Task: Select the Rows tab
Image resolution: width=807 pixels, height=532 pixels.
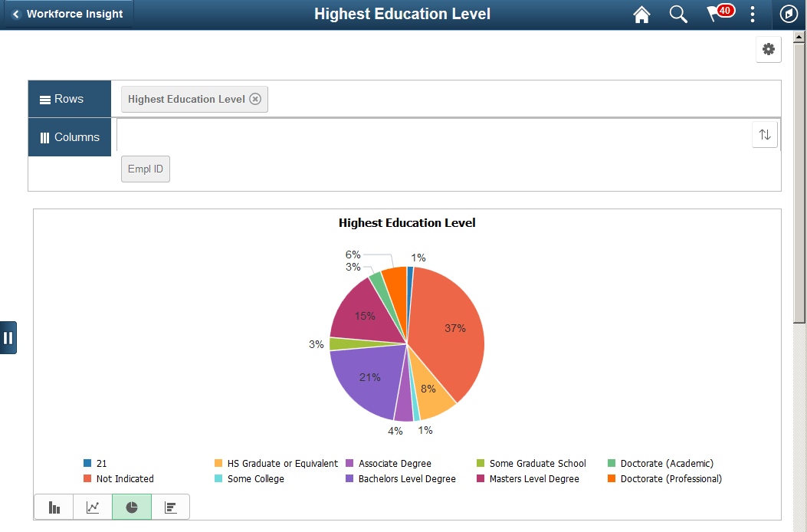Action: (x=69, y=99)
